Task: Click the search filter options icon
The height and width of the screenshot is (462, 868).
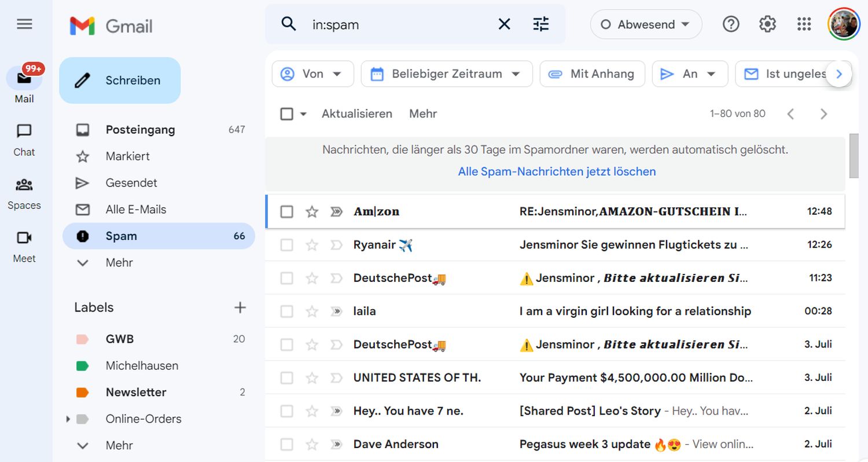Action: click(540, 24)
